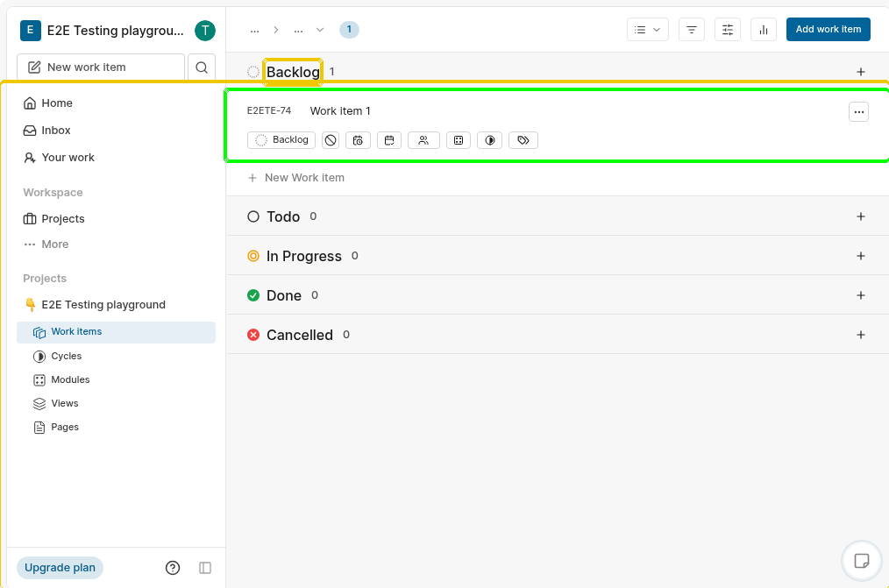Click the Upgrade plan button
The width and height of the screenshot is (889, 588).
coord(60,568)
